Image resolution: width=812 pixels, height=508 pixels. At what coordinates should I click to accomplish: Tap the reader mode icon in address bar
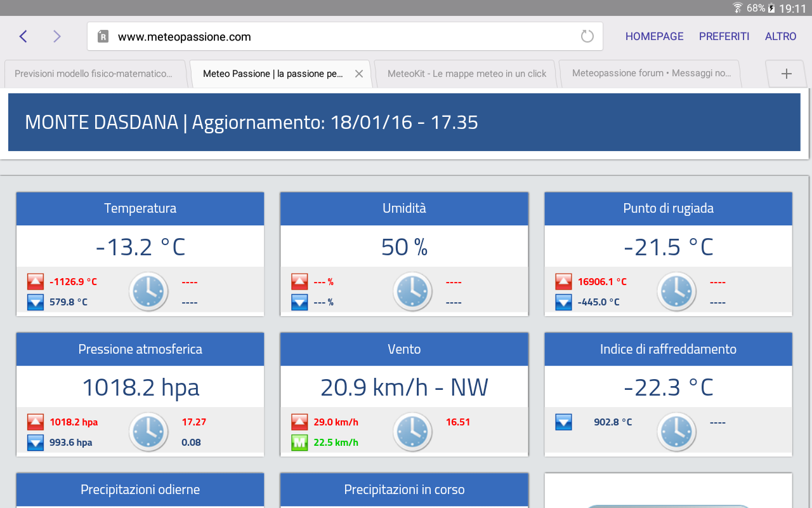click(103, 37)
